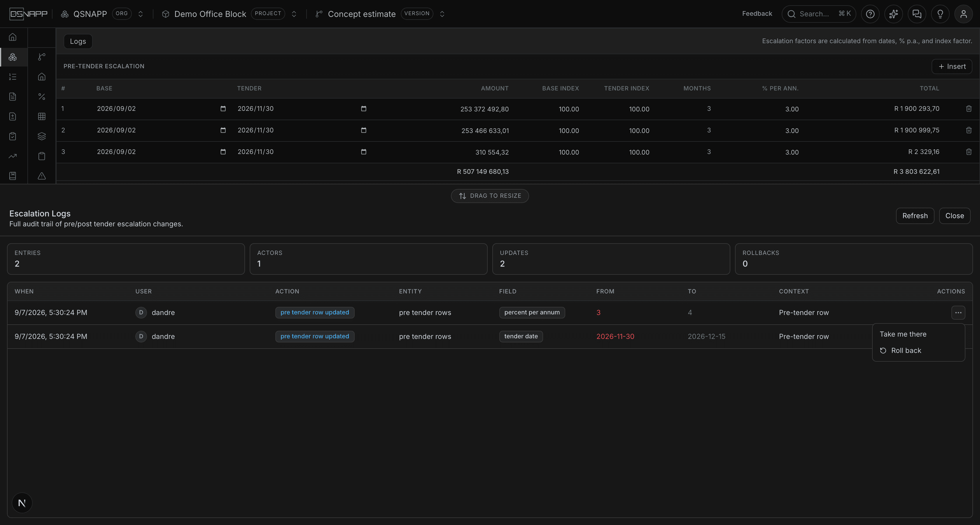Open actions menu for percent per annum log
This screenshot has height=525, width=980.
tap(958, 313)
